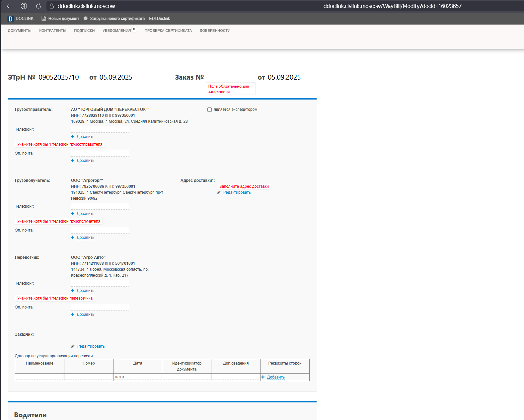Image resolution: width=524 pixels, height=420 pixels.
Task: Click the padlock site security icon
Action: tap(52, 6)
